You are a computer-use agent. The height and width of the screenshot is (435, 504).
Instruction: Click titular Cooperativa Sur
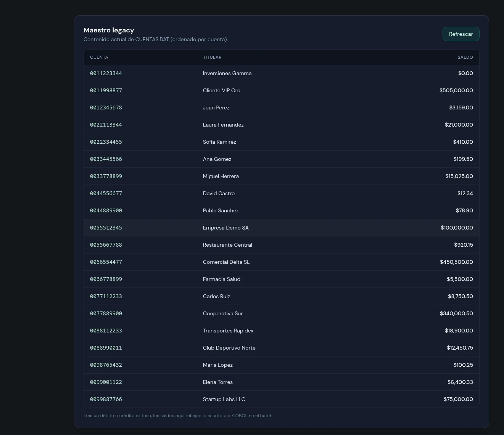pos(223,313)
